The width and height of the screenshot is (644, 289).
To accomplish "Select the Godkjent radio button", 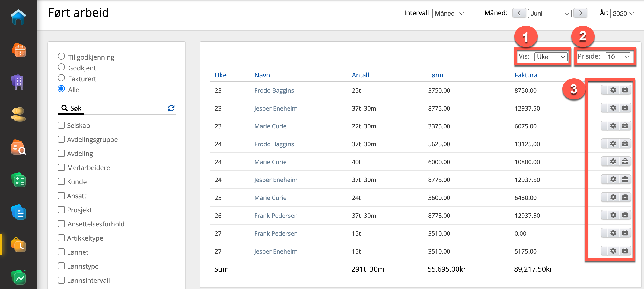I will (x=61, y=67).
